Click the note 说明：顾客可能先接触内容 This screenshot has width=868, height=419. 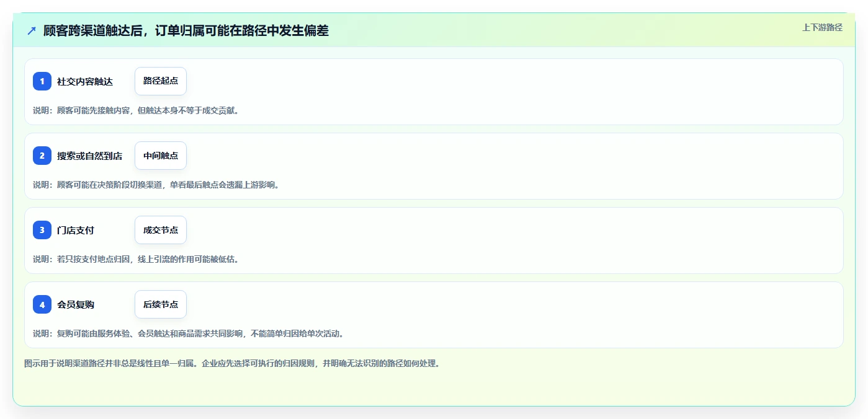tap(136, 110)
